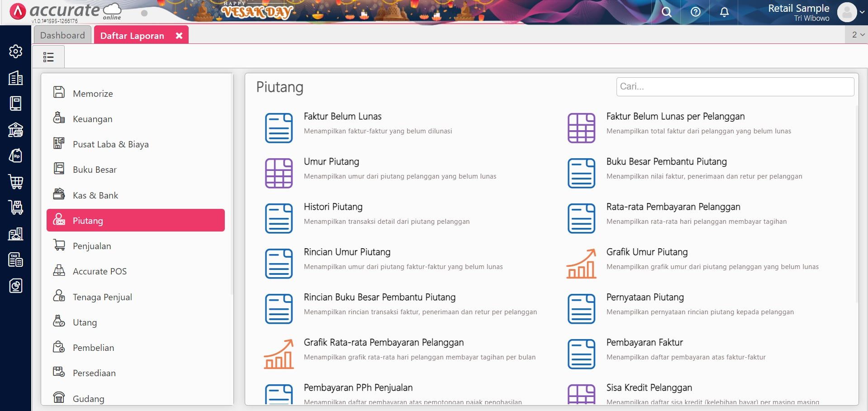
Task: Close the Daftar Laporan tab
Action: pos(179,36)
